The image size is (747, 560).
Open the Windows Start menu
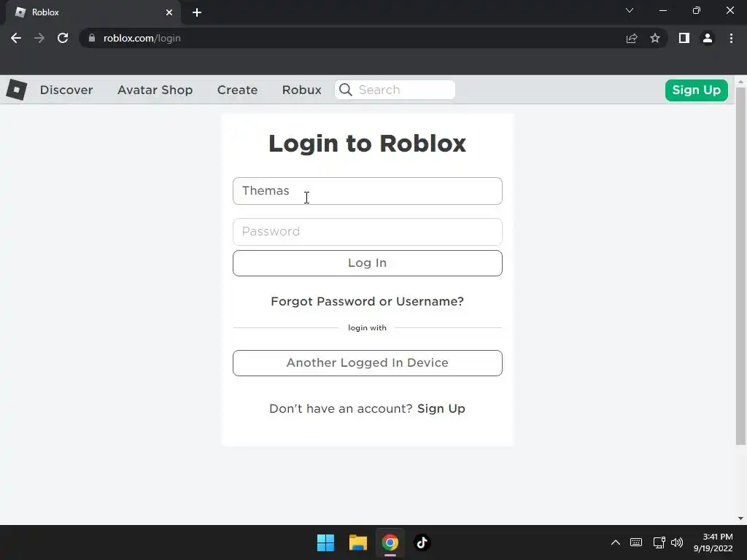click(x=326, y=542)
